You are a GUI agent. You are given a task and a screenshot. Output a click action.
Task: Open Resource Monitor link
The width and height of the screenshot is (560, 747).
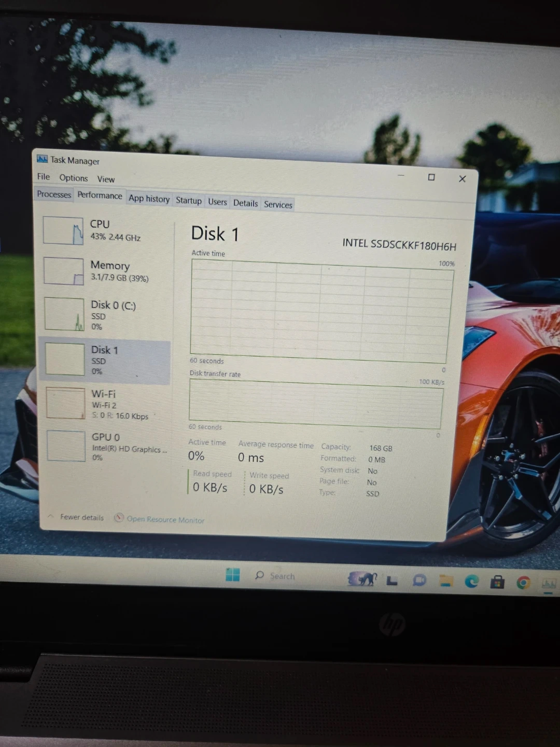[x=165, y=519]
